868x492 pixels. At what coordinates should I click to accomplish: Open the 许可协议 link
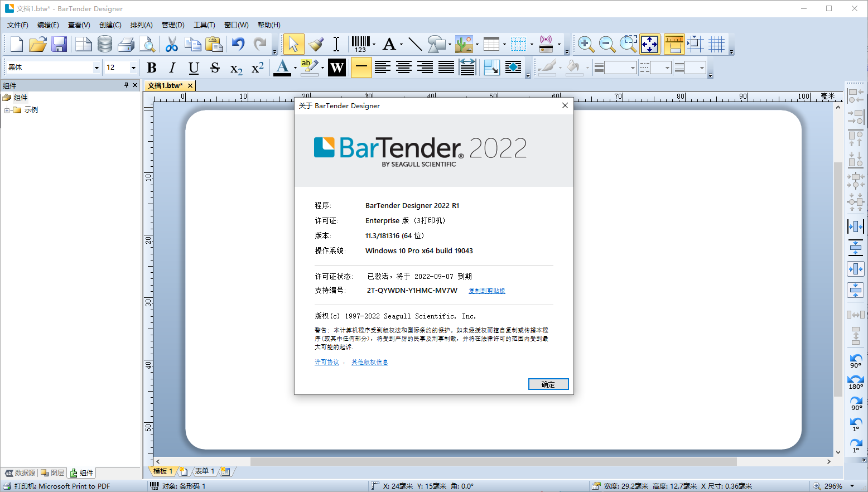(327, 362)
